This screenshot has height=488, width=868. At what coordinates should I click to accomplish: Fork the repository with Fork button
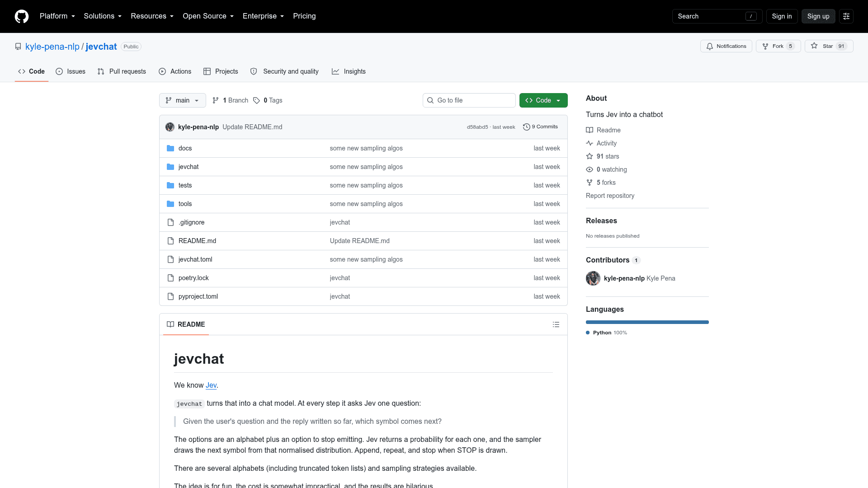[x=778, y=46]
